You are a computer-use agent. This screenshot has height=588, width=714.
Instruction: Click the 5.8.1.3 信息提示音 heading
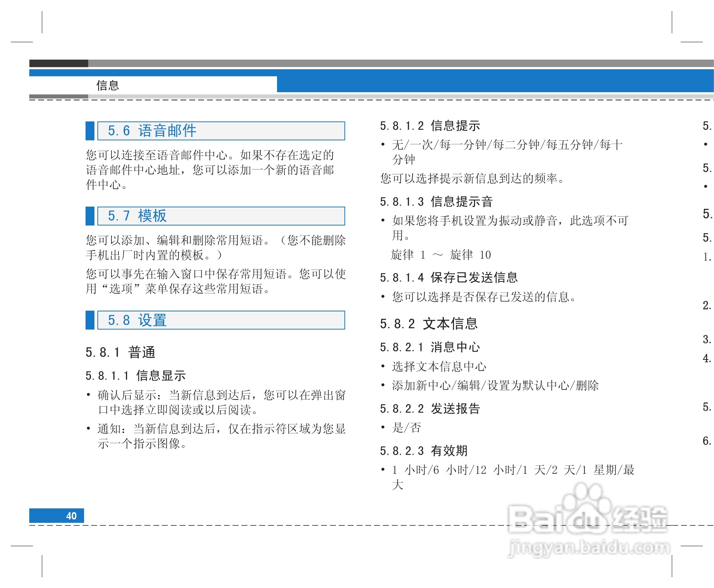tap(436, 202)
